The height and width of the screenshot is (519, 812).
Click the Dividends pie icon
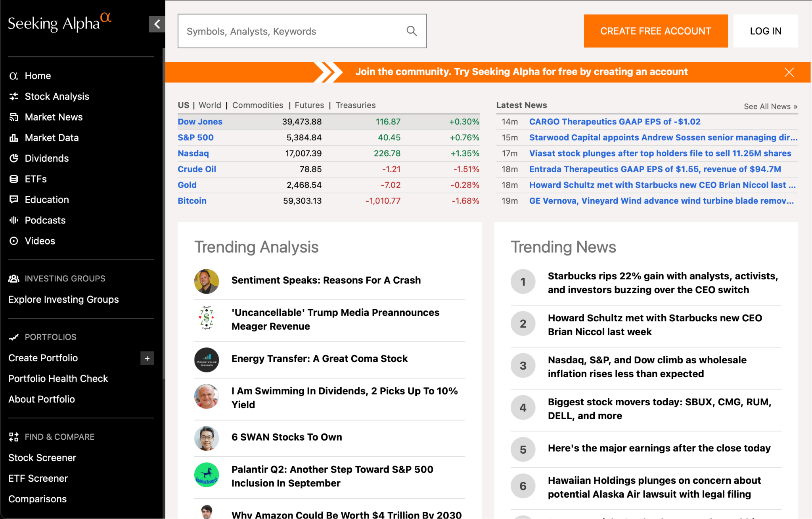coord(14,158)
